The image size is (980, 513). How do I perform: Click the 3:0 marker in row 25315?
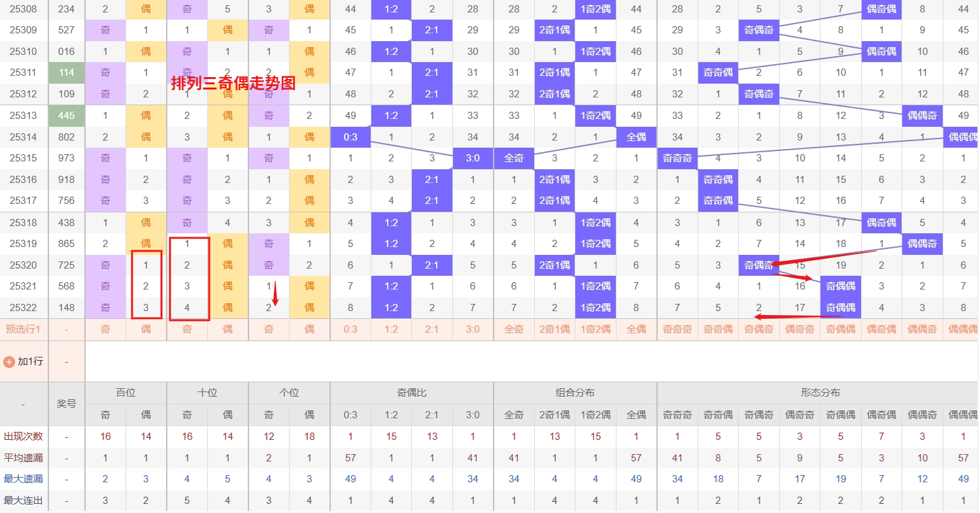point(473,158)
